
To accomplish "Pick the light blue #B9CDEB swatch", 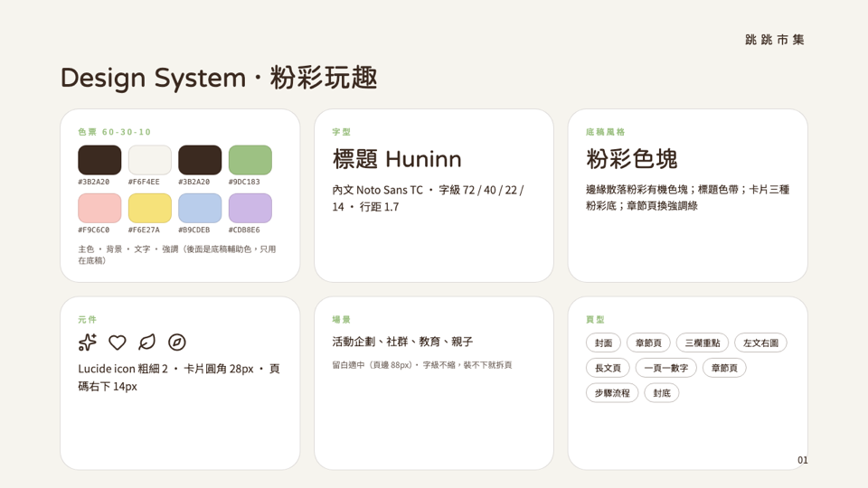I will [x=200, y=208].
